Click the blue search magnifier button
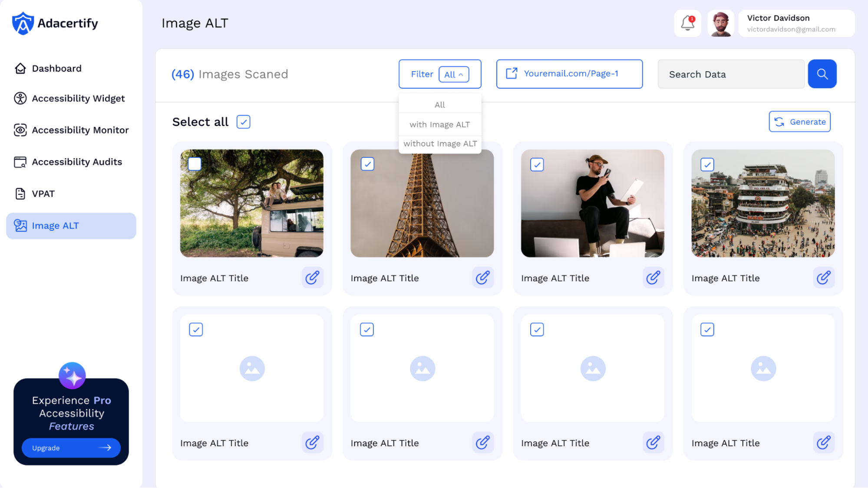The width and height of the screenshot is (868, 488). [x=822, y=74]
